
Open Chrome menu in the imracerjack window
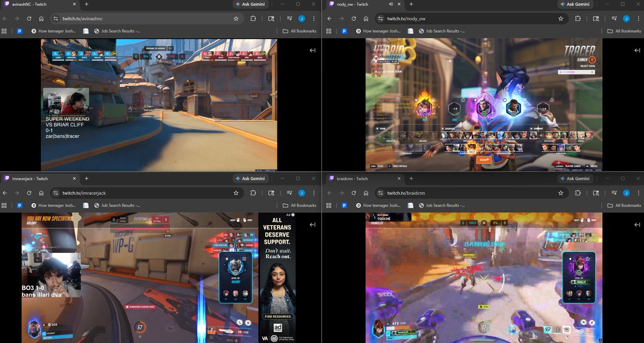pos(313,192)
